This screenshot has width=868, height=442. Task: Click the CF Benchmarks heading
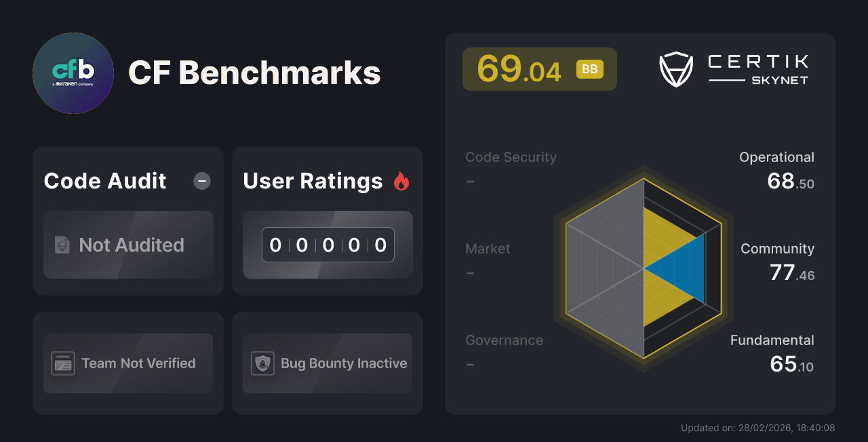[255, 73]
